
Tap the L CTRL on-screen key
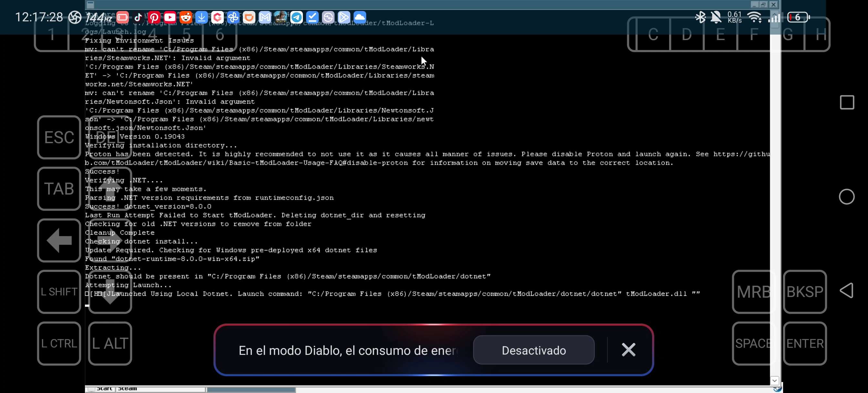59,343
